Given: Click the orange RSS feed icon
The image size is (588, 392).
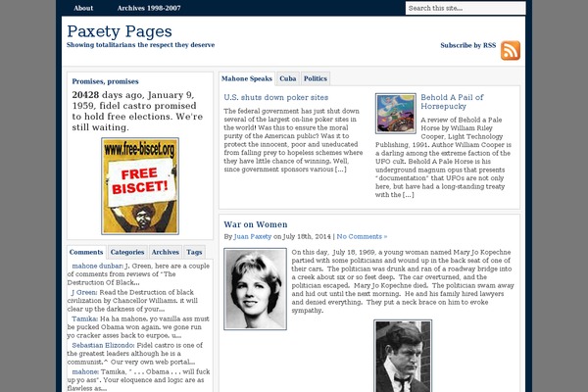Looking at the screenshot, I should click(511, 50).
